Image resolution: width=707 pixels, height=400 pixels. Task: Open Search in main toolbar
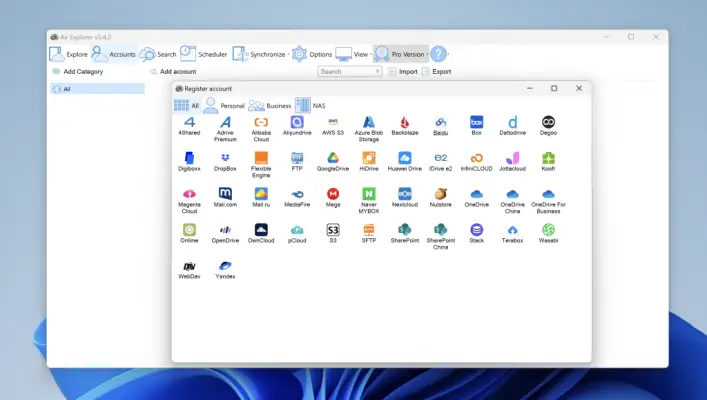158,54
